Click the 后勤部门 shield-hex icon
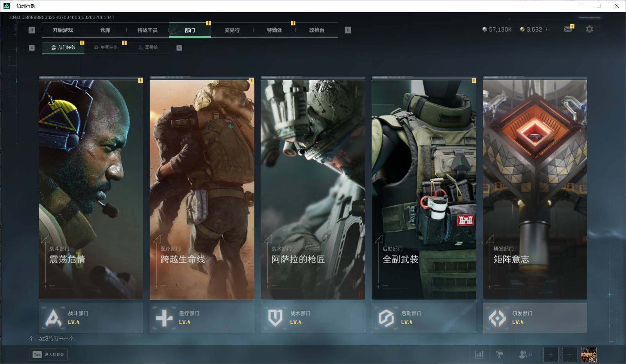The height and width of the screenshot is (364, 626). 386,318
